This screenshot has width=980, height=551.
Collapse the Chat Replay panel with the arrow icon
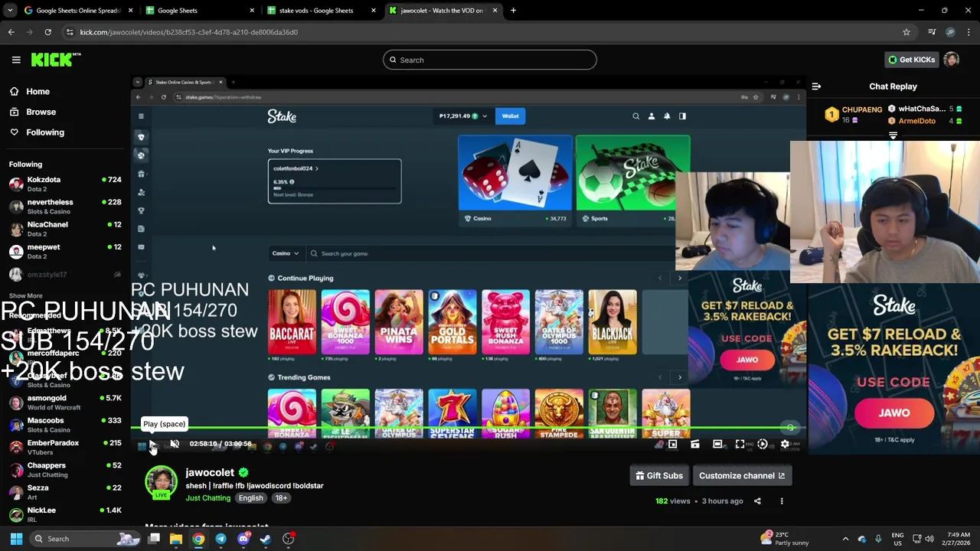point(816,86)
